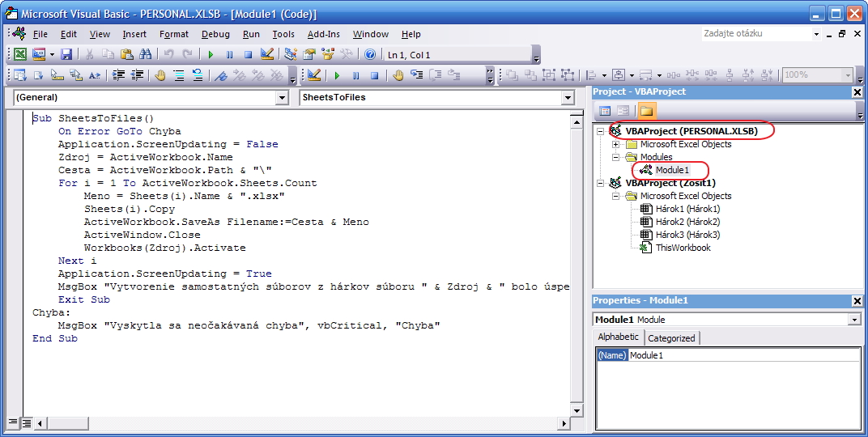The height and width of the screenshot is (437, 868).
Task: Select ThisWorkbook under Zosit1
Action: coord(683,248)
